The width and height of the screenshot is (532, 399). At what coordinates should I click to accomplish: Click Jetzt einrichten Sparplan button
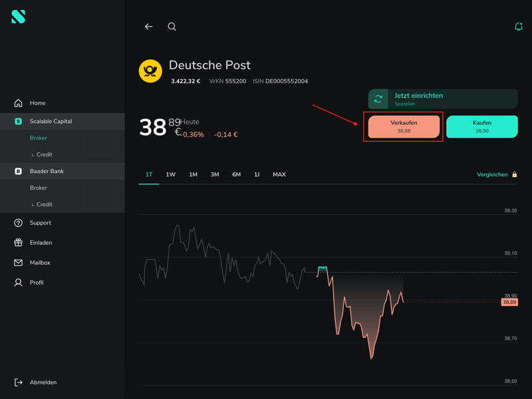[x=443, y=98]
